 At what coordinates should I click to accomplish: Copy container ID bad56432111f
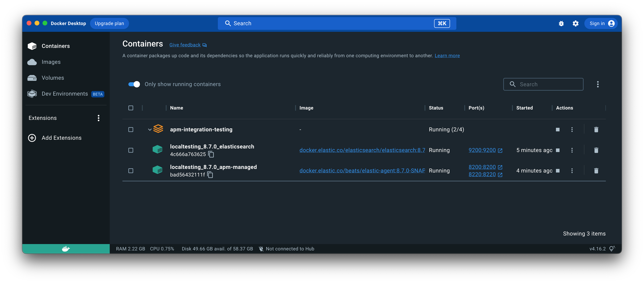pyautogui.click(x=210, y=175)
